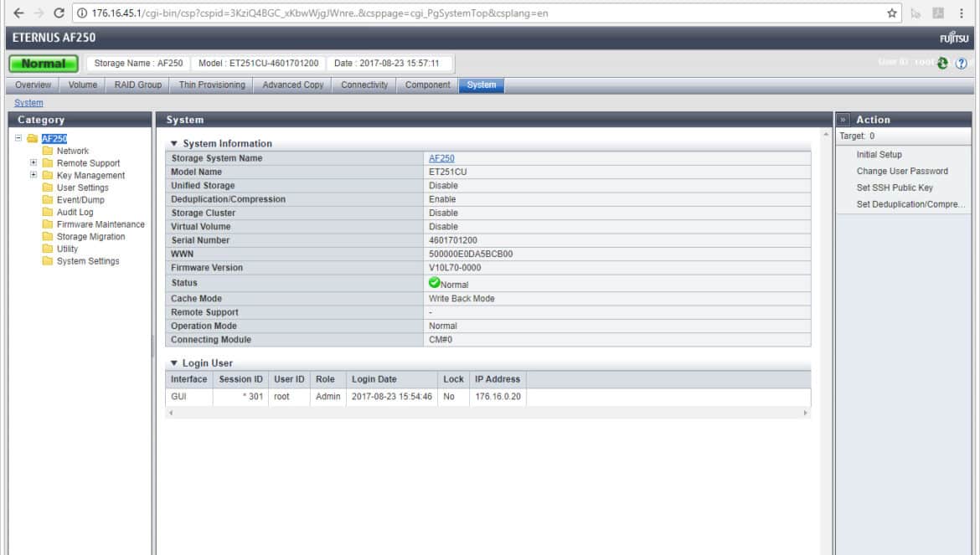
Task: Open Audit Log in the Category tree
Action: click(x=75, y=213)
